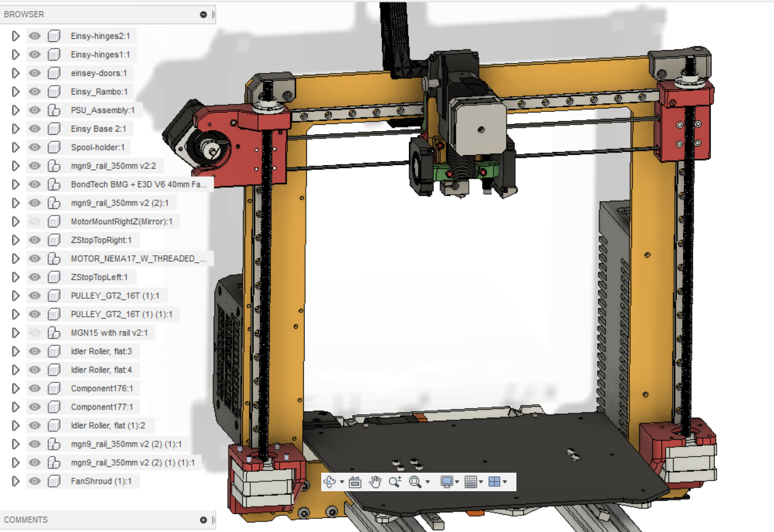Click component icon of Idler Roller, flat:3
The width and height of the screenshot is (774, 532).
click(x=54, y=351)
